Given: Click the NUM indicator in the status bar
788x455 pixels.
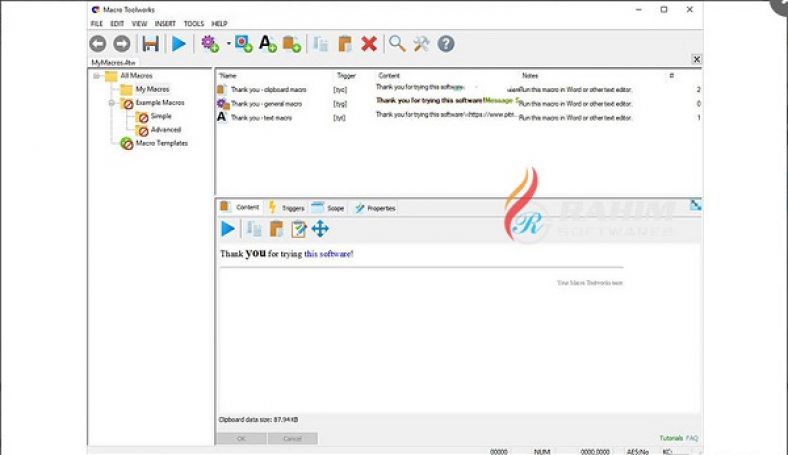Looking at the screenshot, I should click(542, 452).
